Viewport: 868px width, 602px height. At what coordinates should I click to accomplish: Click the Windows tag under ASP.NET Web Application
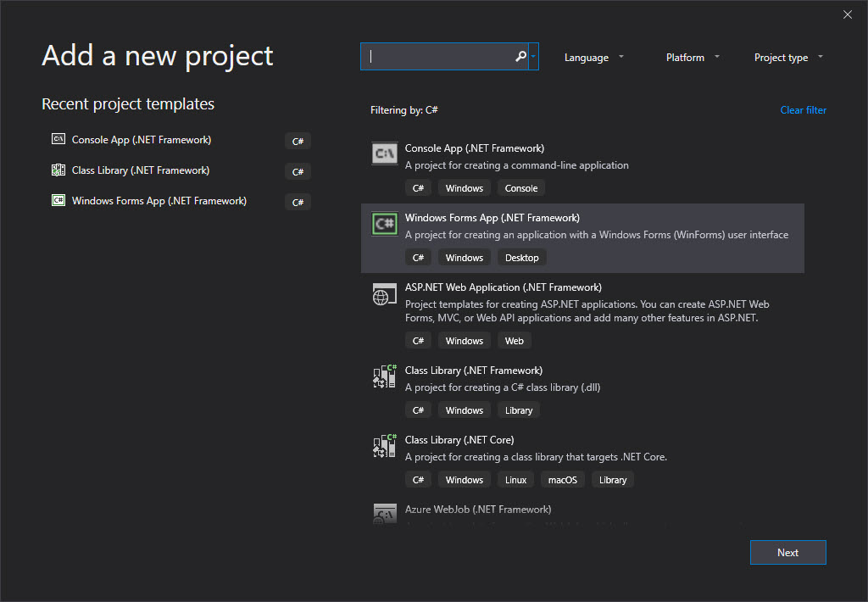tap(464, 341)
